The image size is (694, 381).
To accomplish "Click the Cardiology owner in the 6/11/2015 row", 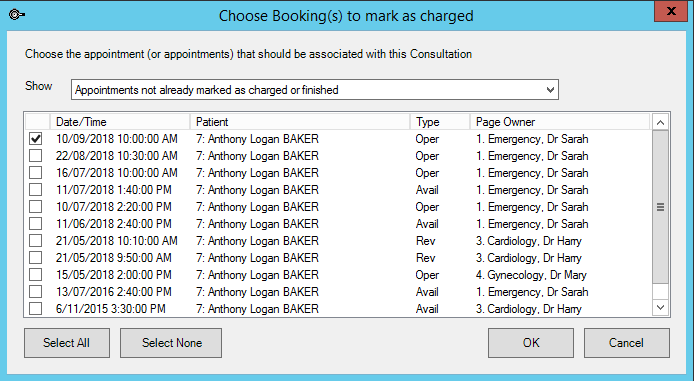I will 528,309.
